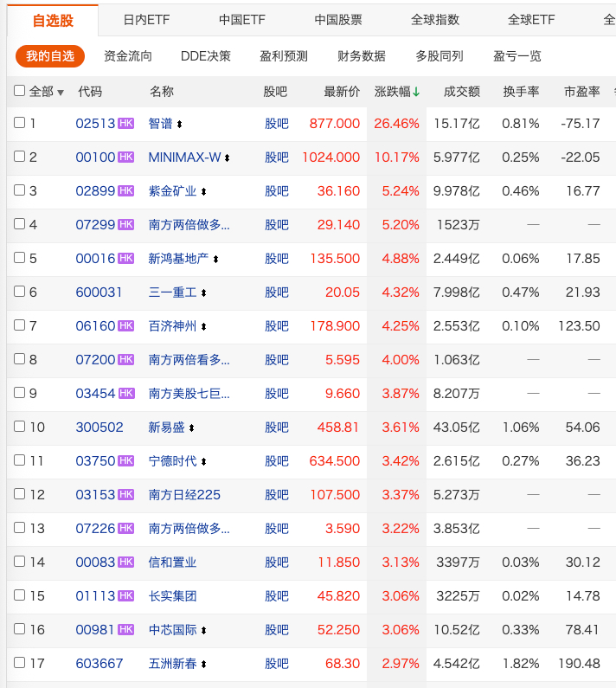The width and height of the screenshot is (616, 688).
Task: Click the HK badge beside code 00100
Action: click(x=126, y=158)
